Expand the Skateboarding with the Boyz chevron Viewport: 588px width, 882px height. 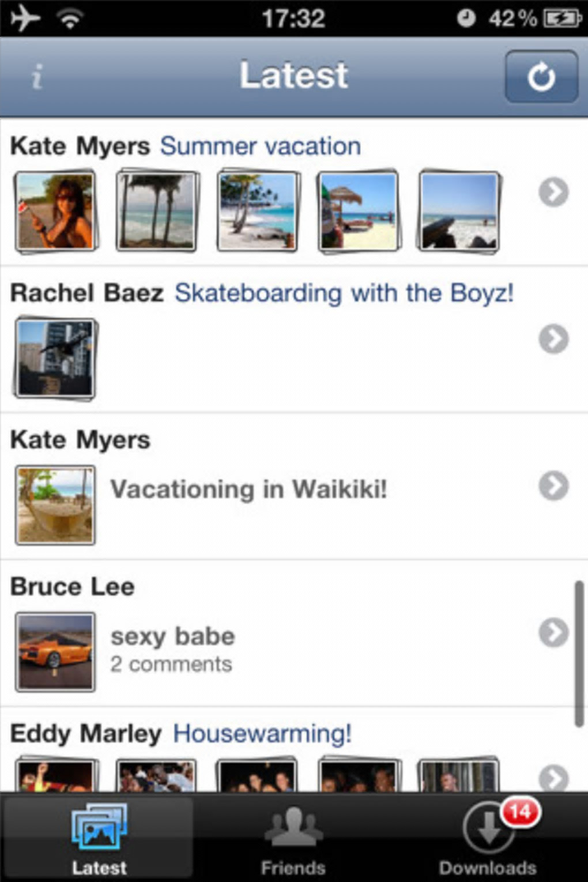(x=553, y=339)
